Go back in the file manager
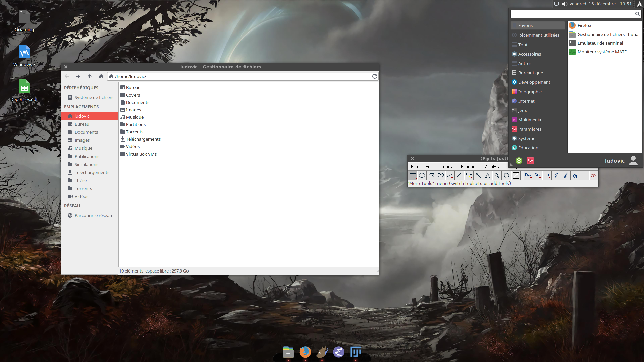Image resolution: width=644 pixels, height=362 pixels. click(67, 76)
